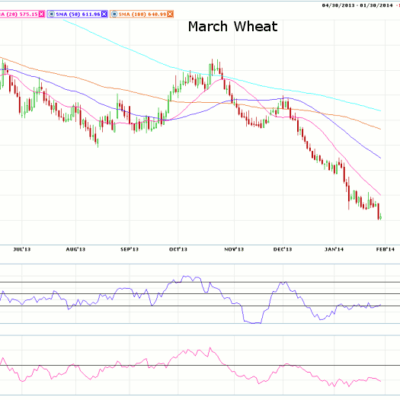Click the AUG'13 axis label

(x=76, y=249)
